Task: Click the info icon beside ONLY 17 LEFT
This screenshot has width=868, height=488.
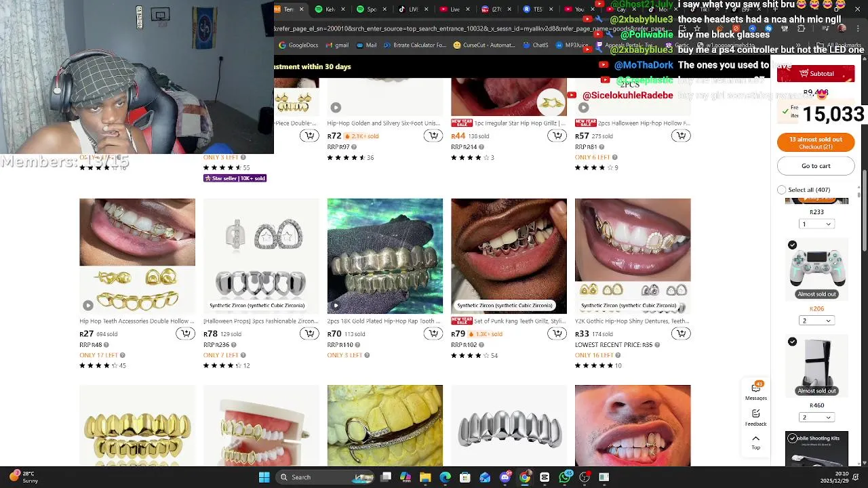Action: [122, 355]
